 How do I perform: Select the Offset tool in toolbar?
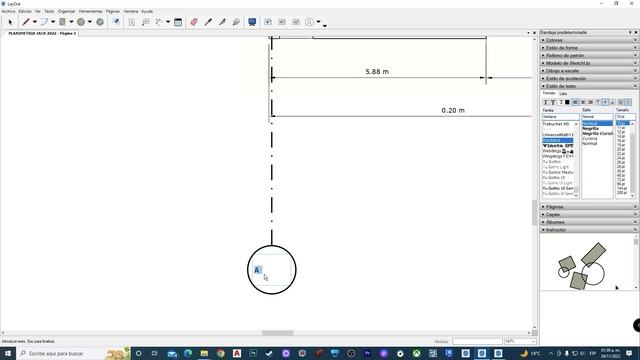pyautogui.click(x=116, y=22)
